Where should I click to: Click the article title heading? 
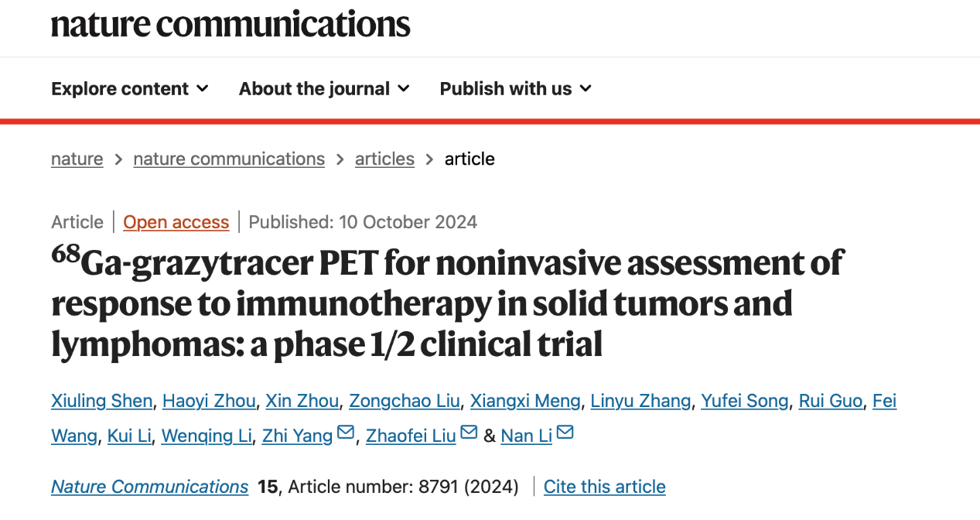447,304
